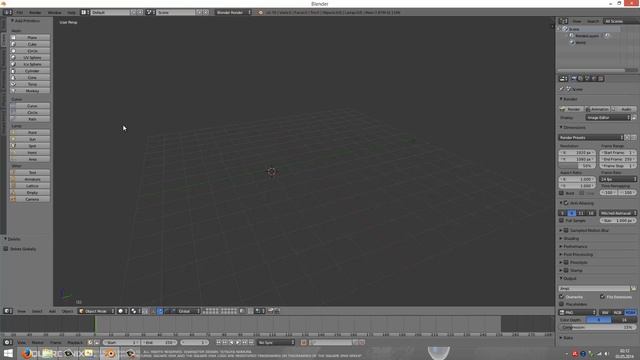Add a Text object

click(x=30, y=172)
